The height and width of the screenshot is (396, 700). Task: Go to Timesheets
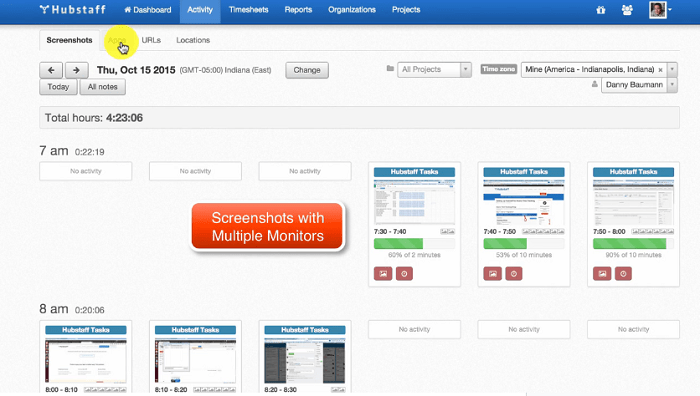pyautogui.click(x=249, y=10)
